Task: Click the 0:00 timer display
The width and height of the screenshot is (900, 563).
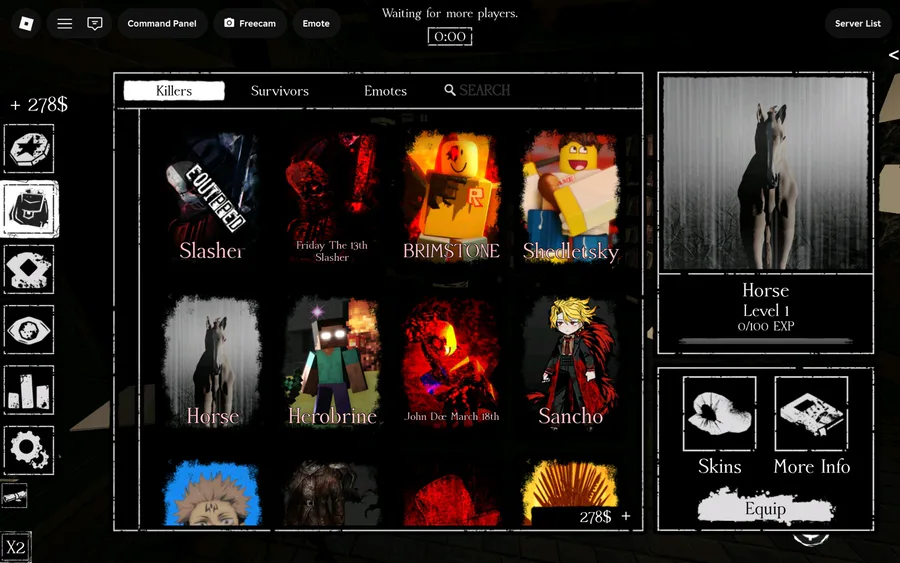Action: pyautogui.click(x=450, y=37)
